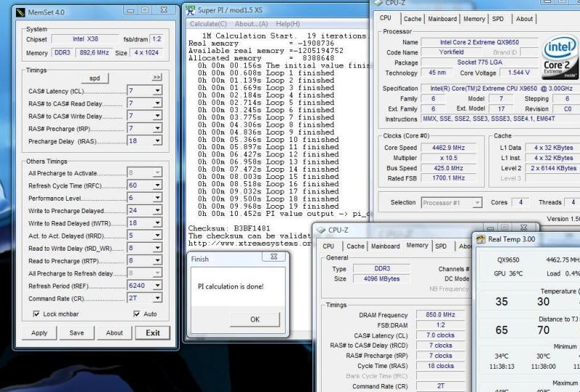This screenshot has width=580, height=392.
Task: Click 'PI calculation is done!' message
Action: click(x=231, y=287)
